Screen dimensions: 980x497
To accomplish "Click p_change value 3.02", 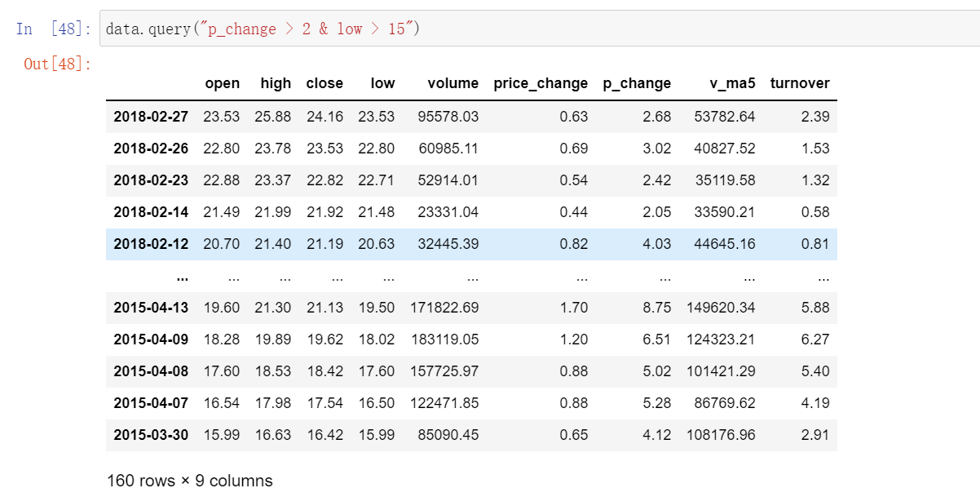I will 657,149.
